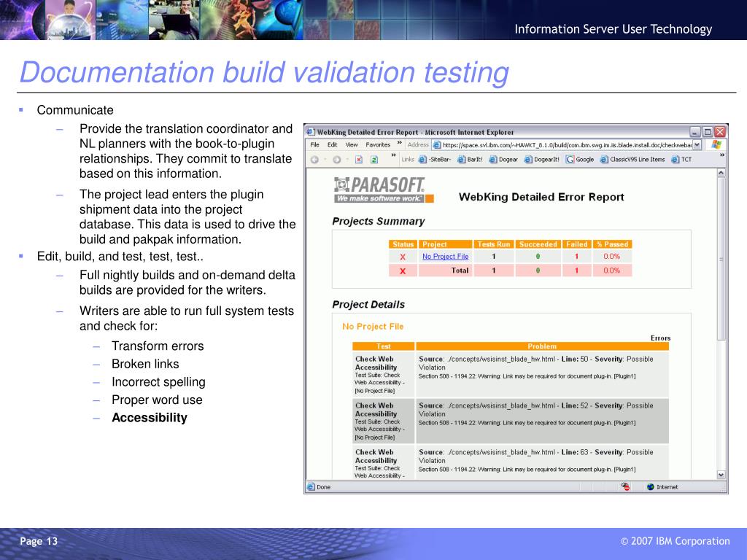Viewport: 747px width, 560px height.
Task: Click the red X status in the Total row
Action: point(403,271)
